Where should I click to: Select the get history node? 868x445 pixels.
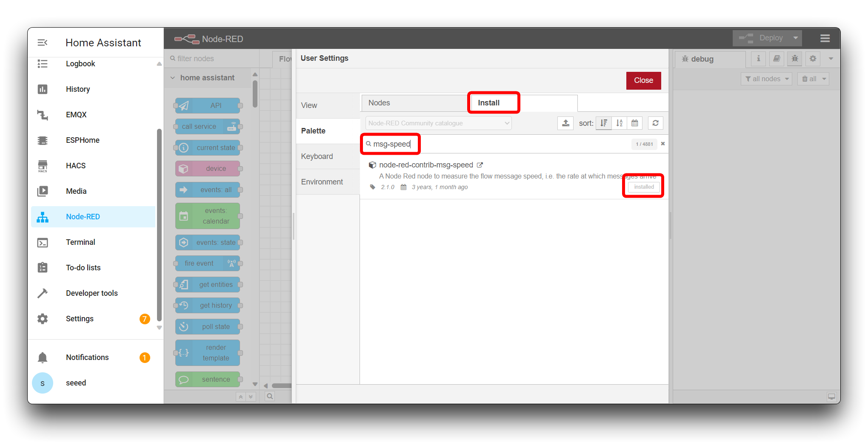208,306
